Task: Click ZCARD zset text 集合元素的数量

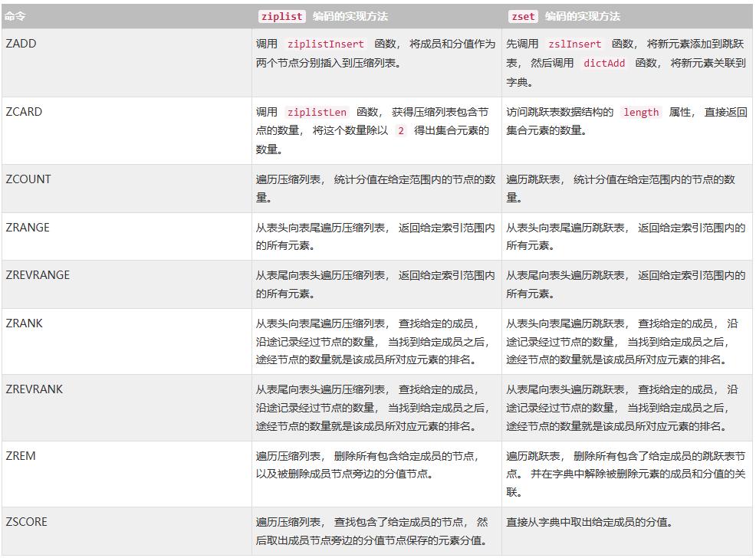Action: click(546, 130)
